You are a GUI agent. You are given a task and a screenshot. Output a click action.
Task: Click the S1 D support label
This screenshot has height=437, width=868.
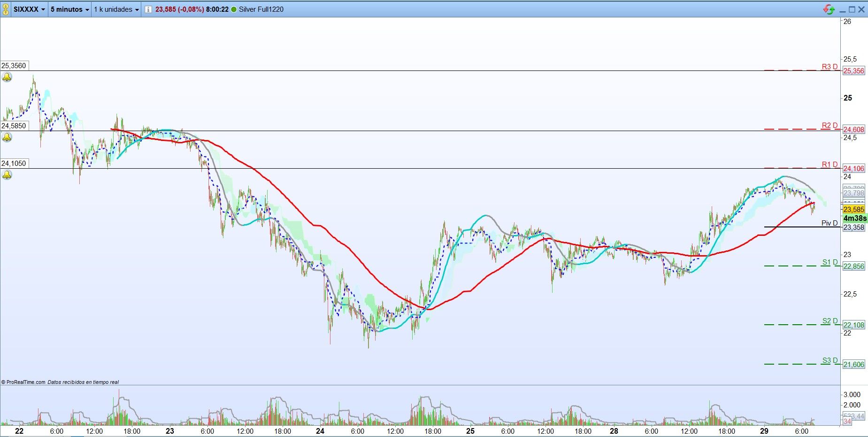pos(830,262)
